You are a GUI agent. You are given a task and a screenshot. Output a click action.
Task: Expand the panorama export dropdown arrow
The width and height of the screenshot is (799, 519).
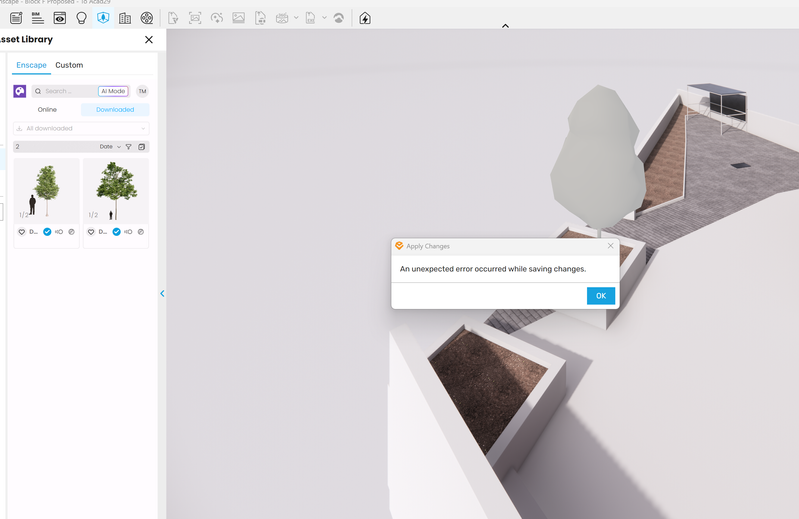(296, 18)
